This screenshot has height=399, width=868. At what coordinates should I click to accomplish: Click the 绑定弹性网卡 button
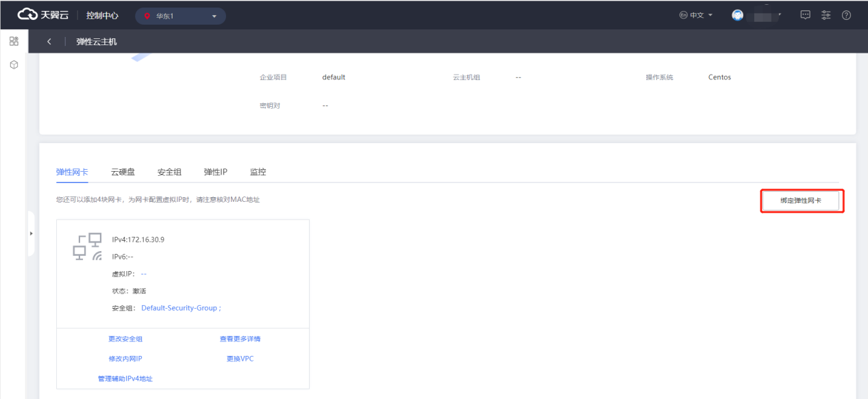(801, 201)
